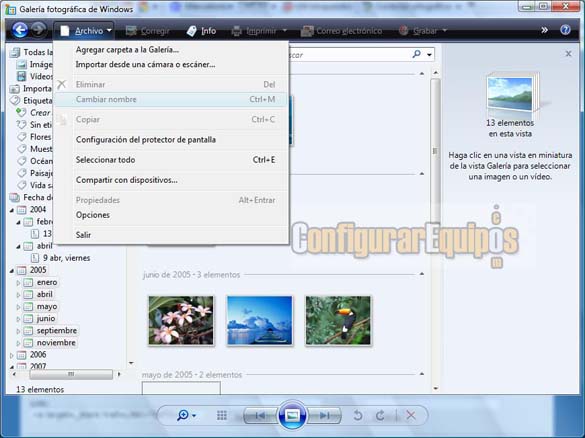Collapse the abril node under 2004

coord(18,246)
